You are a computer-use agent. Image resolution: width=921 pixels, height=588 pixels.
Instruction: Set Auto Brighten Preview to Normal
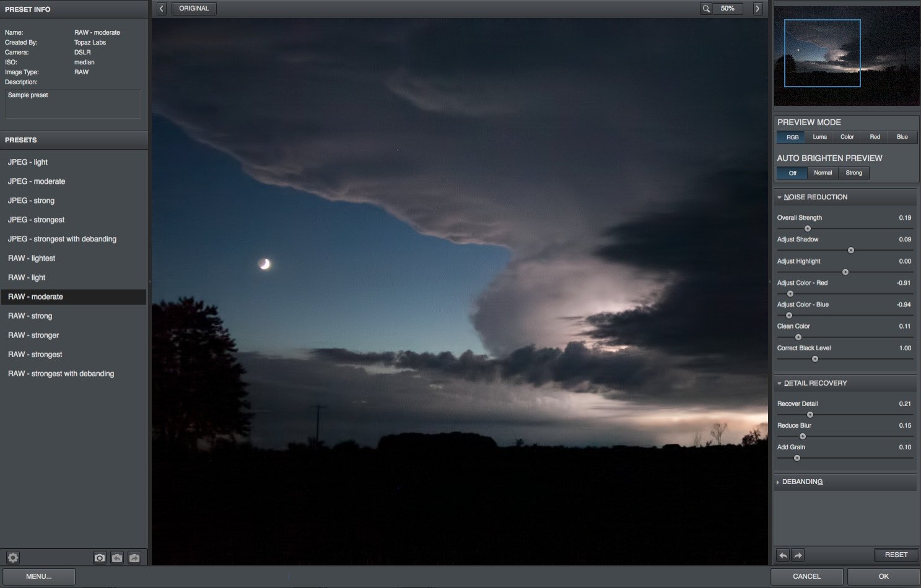[x=823, y=173]
